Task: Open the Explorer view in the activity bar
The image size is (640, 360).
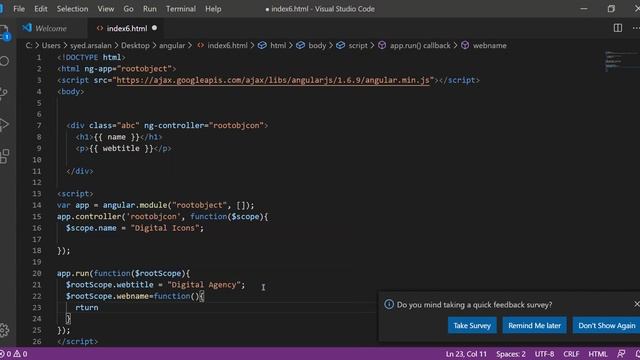Action: point(4,32)
